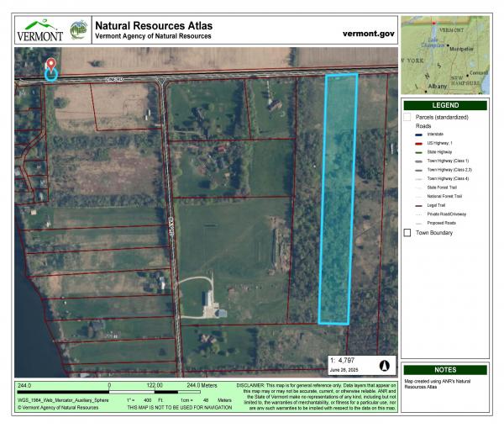This screenshot has width=504, height=428.
Task: Click the north arrow compass icon
Action: [x=384, y=366]
